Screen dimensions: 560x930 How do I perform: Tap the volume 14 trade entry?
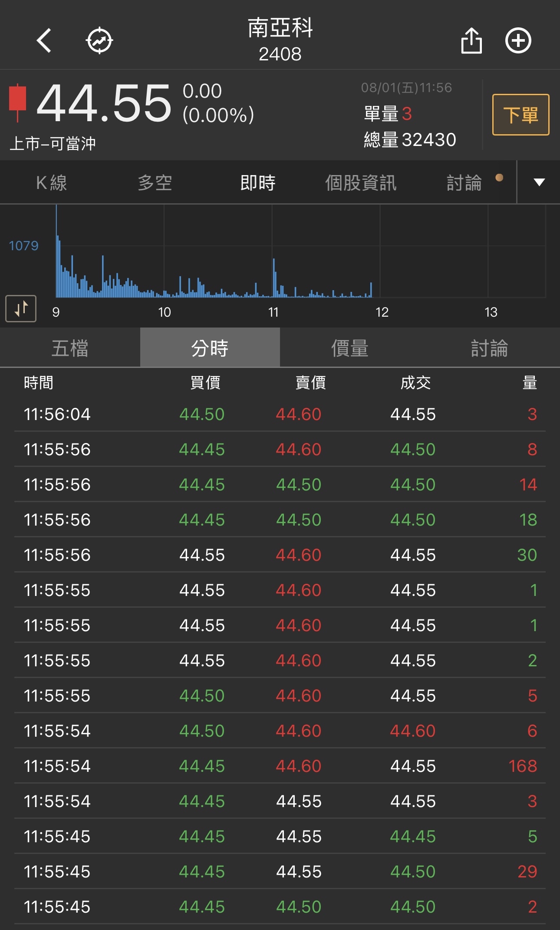528,485
